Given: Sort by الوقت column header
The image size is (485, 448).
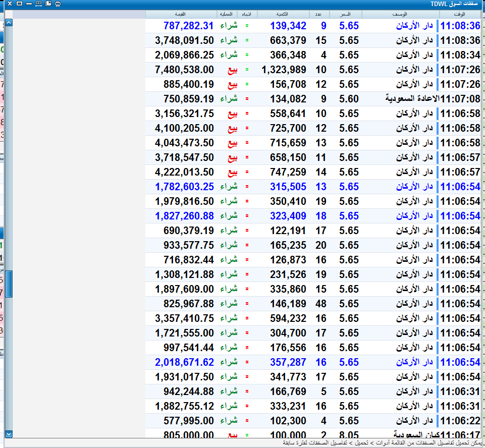Looking at the screenshot, I should (x=460, y=14).
